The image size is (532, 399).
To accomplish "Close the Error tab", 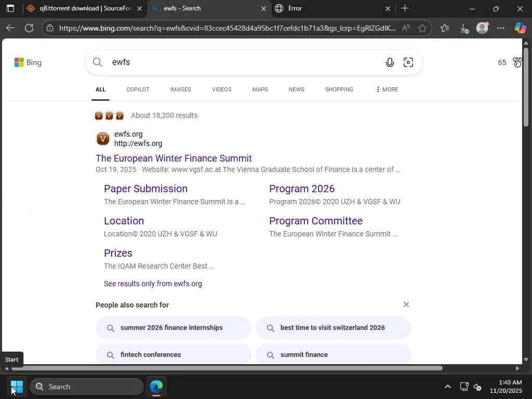I will [388, 8].
